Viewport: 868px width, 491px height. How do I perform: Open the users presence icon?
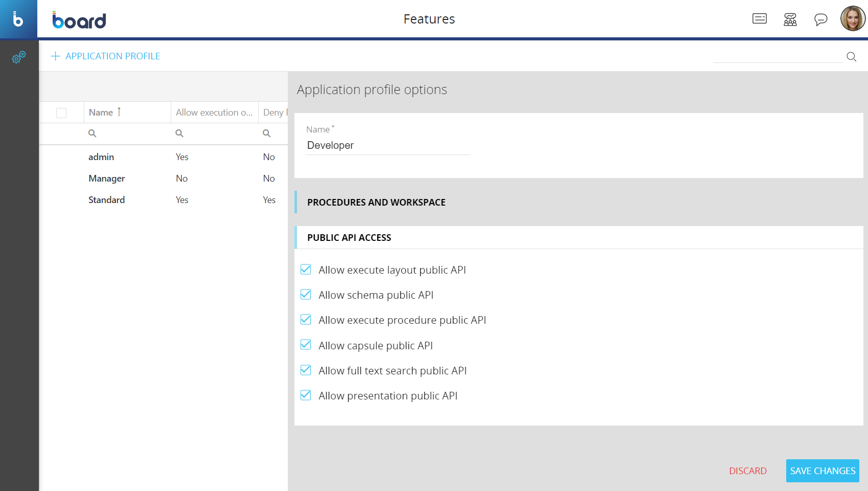pos(790,19)
